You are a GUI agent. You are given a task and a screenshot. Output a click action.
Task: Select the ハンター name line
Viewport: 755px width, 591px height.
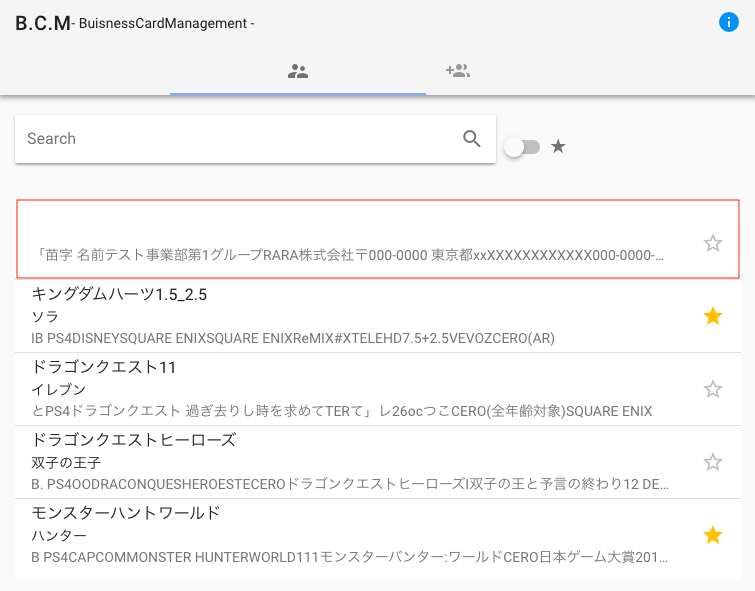point(59,535)
